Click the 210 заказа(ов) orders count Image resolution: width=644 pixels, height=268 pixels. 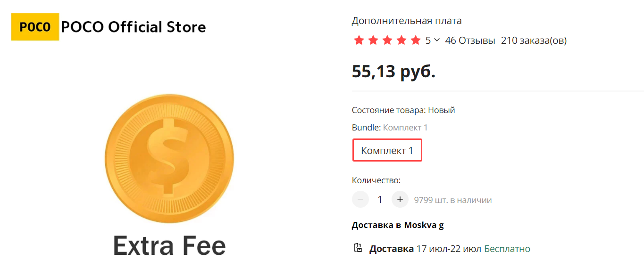[x=534, y=41]
